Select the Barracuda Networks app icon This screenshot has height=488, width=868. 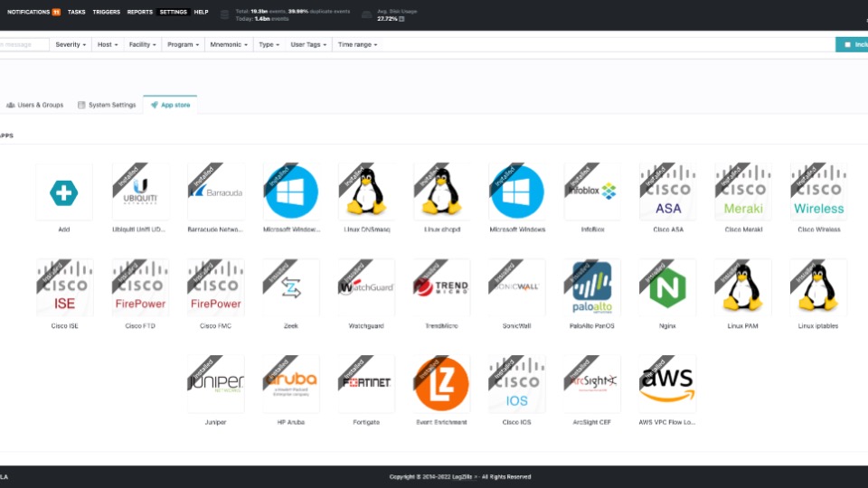coord(215,192)
